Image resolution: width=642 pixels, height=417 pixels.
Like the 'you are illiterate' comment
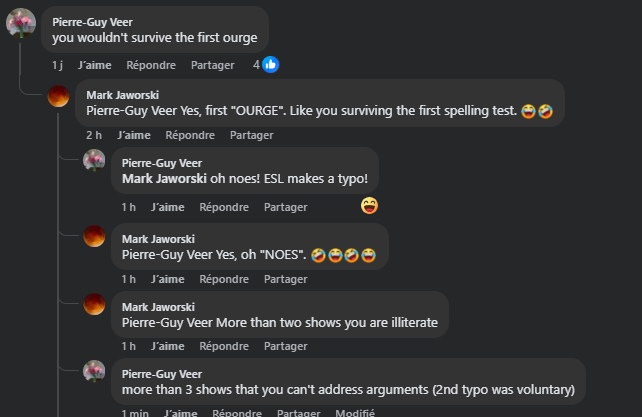(167, 346)
